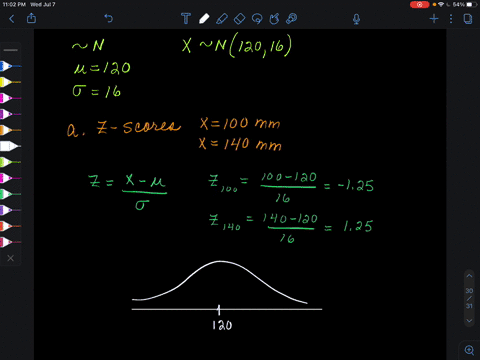The image size is (480, 360).
Task: Select the Highlighter tool
Action: (222, 19)
